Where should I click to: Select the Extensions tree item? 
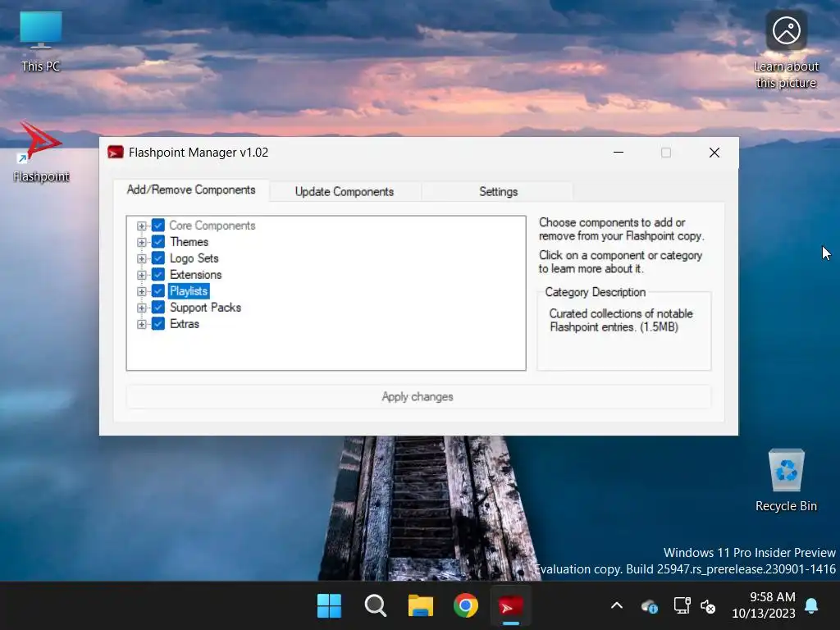click(195, 275)
